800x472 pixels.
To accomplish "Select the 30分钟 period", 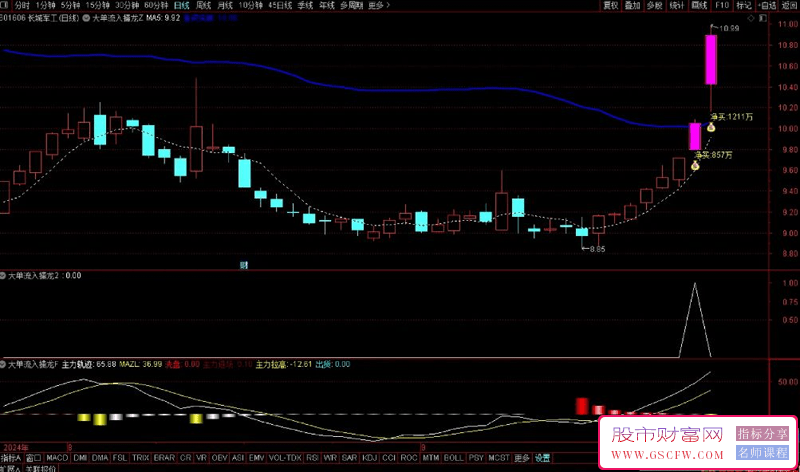I will [127, 5].
